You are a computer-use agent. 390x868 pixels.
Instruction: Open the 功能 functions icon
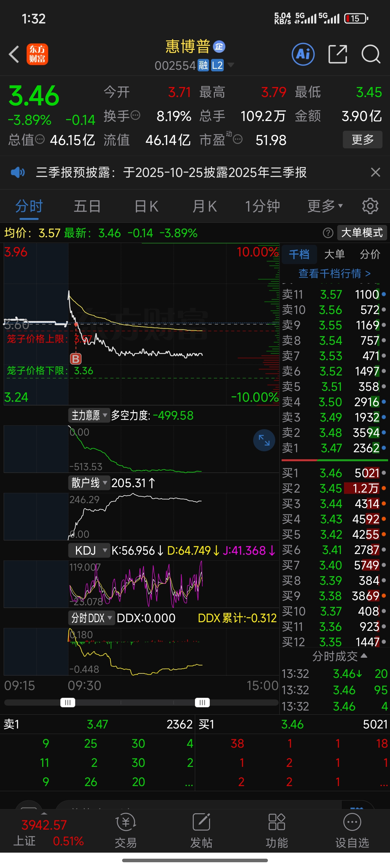point(277,830)
